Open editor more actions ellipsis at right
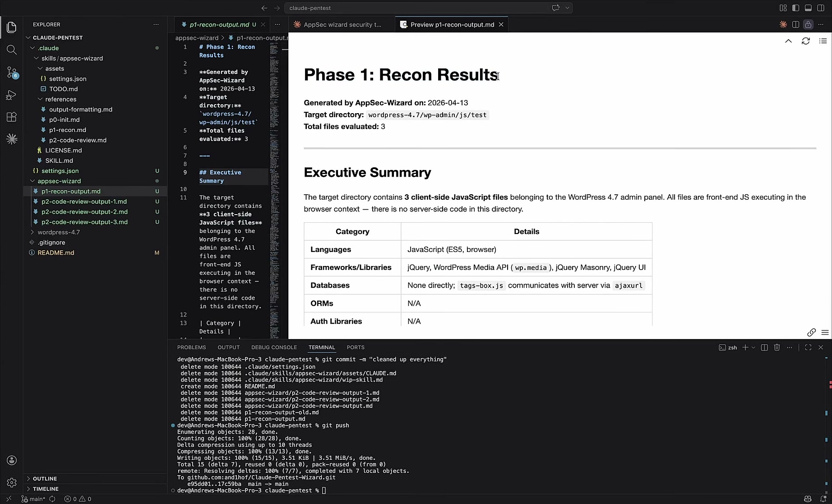The image size is (832, 504). pyautogui.click(x=822, y=24)
